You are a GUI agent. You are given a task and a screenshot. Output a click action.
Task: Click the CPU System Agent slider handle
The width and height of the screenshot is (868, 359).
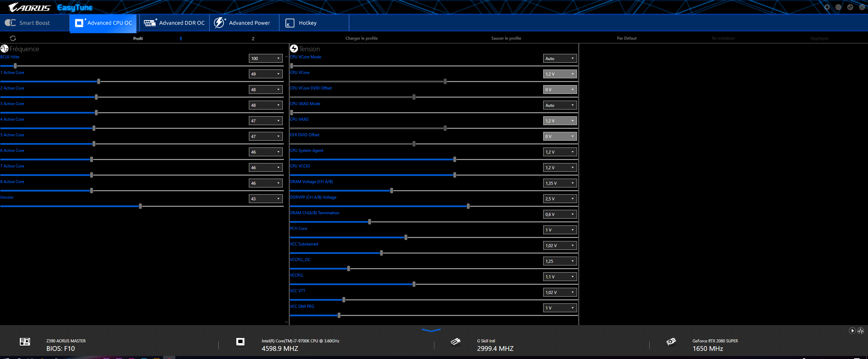click(x=455, y=159)
